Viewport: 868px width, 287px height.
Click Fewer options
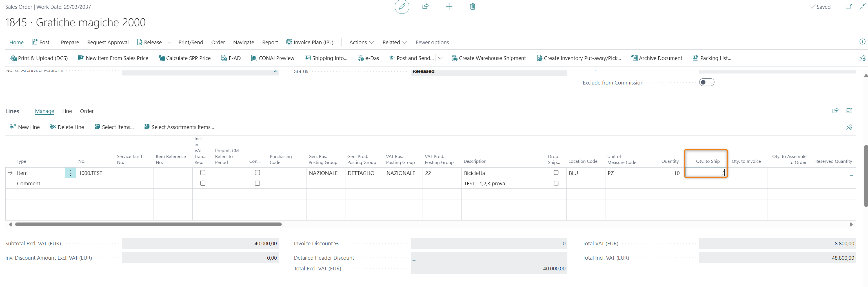(432, 42)
